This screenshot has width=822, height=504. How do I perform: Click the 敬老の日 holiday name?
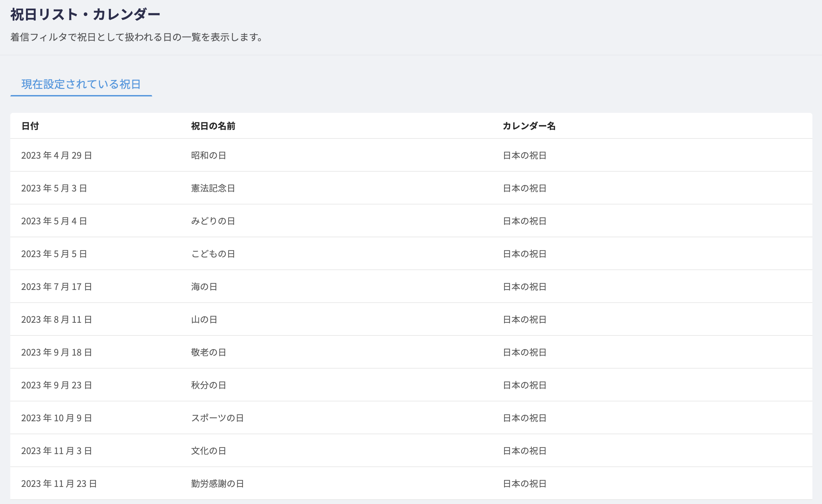pyautogui.click(x=208, y=352)
